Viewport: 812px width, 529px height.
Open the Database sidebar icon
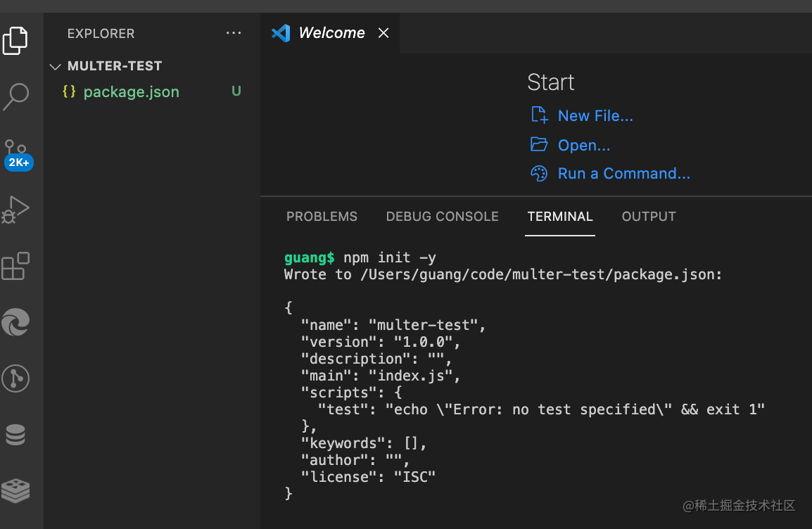pyautogui.click(x=15, y=435)
